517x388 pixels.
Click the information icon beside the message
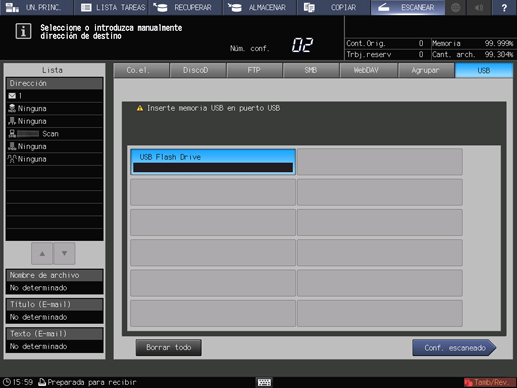(x=23, y=31)
